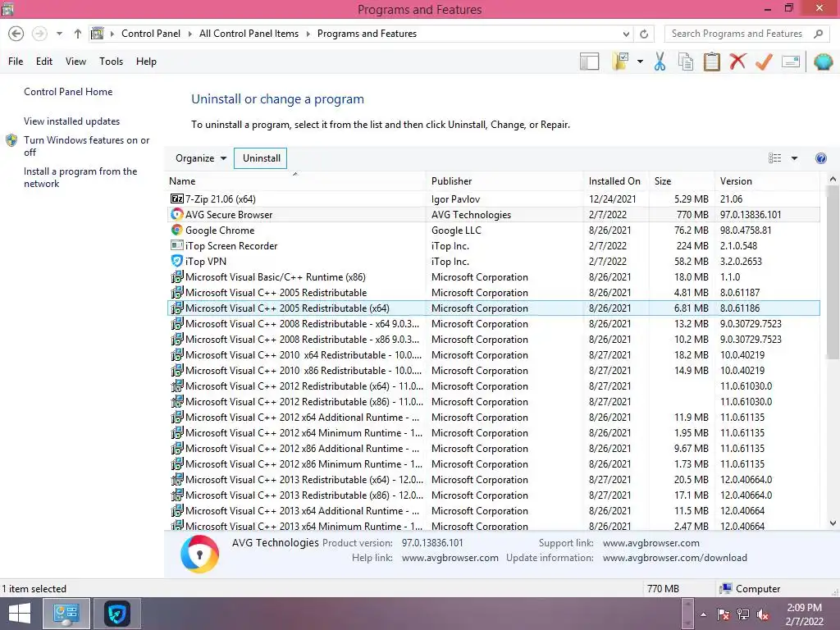Image resolution: width=840 pixels, height=630 pixels.
Task: Click All Control Panel Items breadcrumb
Action: (249, 34)
